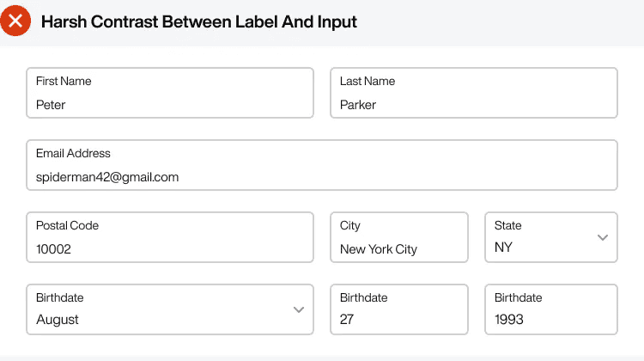Viewport: 644px width, 361px height.
Task: Select the State field showing NY
Action: (550, 237)
